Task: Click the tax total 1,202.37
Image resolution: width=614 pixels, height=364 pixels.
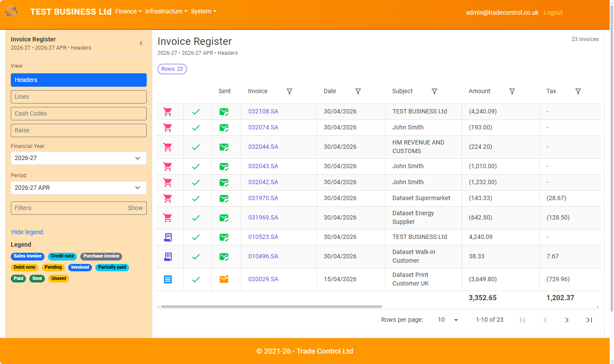Action: pos(560,298)
